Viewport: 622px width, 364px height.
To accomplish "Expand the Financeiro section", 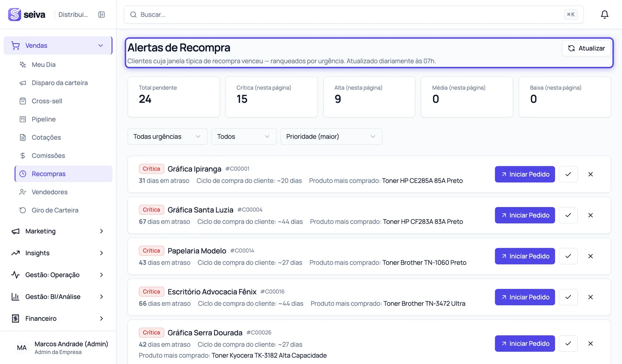I will (58, 319).
